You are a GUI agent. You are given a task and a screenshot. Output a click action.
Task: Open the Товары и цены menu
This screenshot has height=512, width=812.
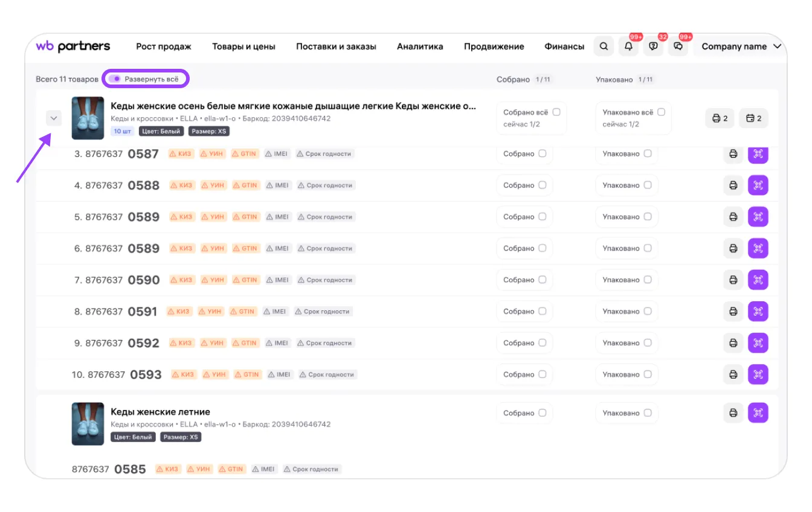click(243, 46)
